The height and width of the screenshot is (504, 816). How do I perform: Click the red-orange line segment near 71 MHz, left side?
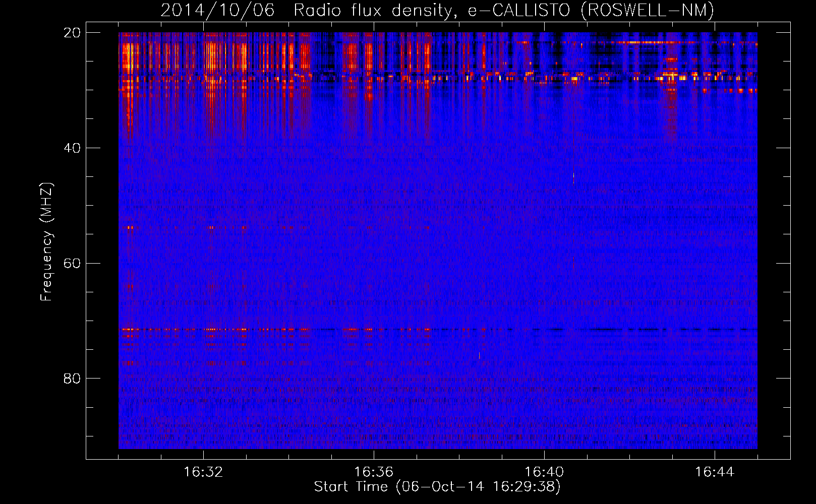pos(151,329)
